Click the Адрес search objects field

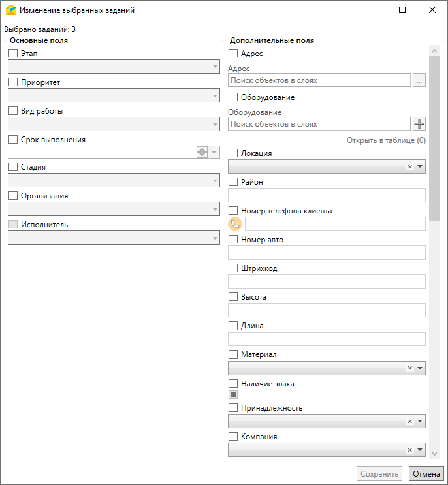click(x=319, y=80)
